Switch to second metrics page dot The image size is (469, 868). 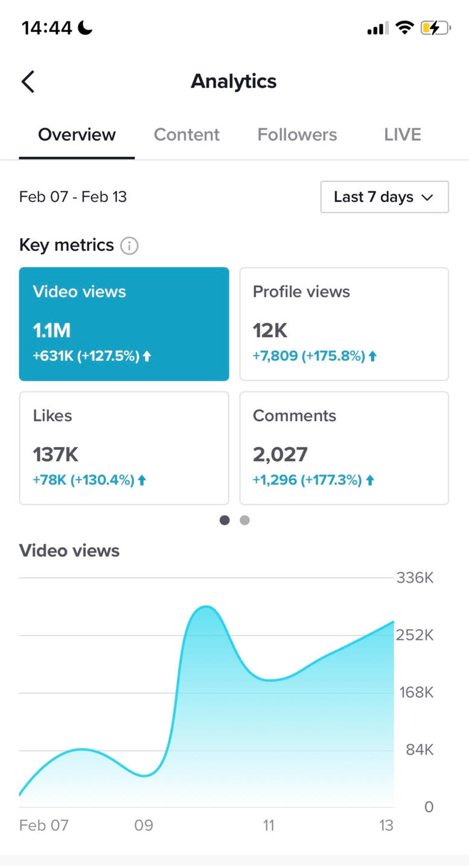[244, 520]
